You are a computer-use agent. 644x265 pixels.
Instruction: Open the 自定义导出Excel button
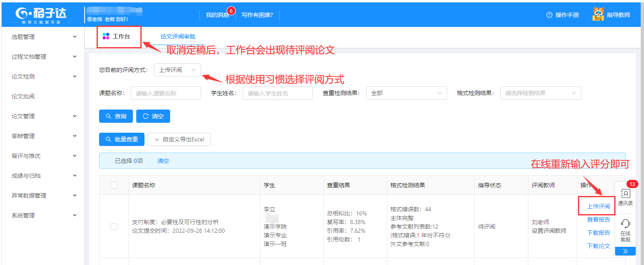click(x=179, y=139)
